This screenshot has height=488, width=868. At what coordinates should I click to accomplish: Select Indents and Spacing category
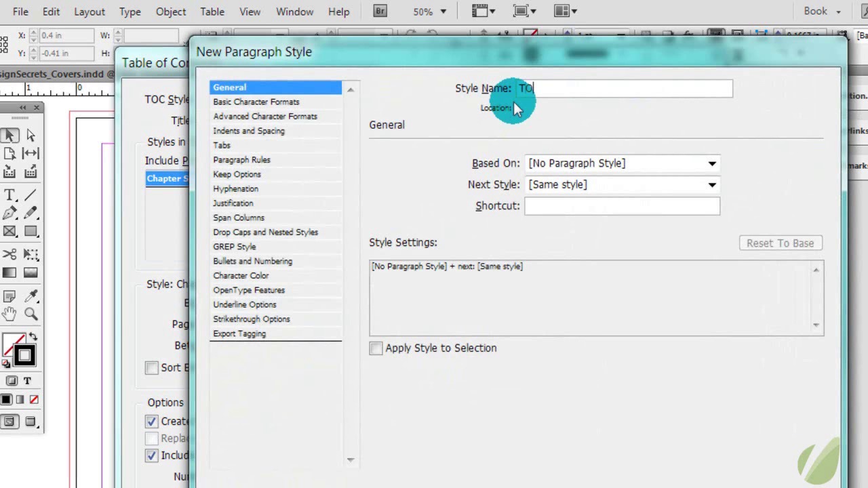(249, 131)
